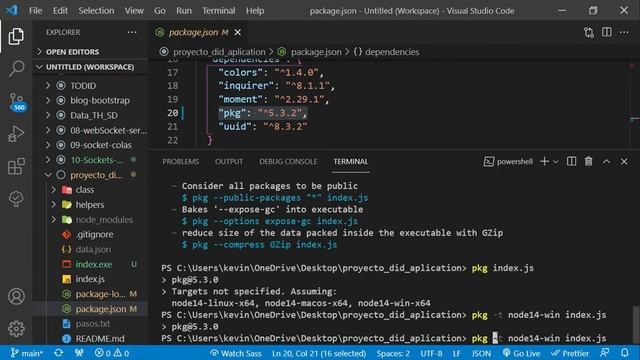Switch to the Output panel tab
640x360 pixels.
tap(229, 162)
